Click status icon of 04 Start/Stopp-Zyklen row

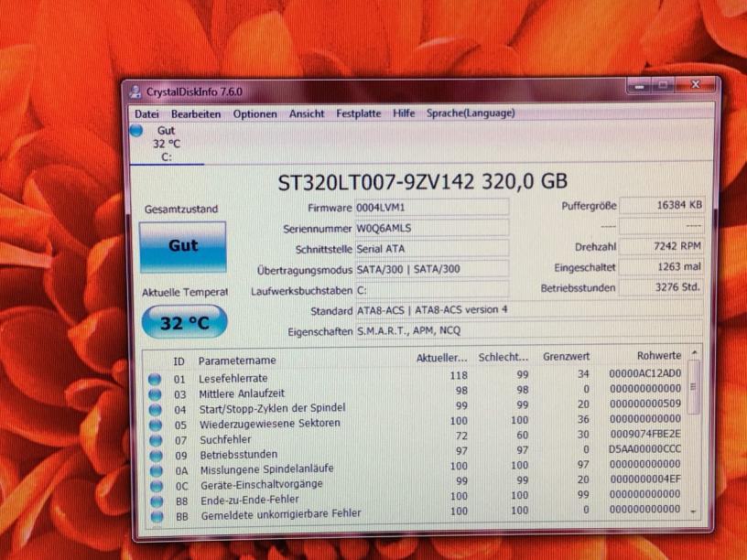(156, 410)
